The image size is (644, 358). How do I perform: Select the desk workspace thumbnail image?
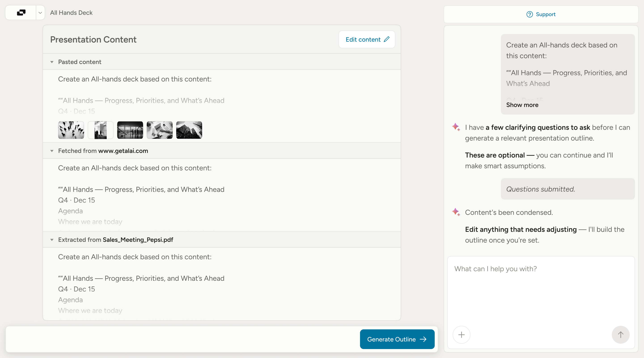coord(159,130)
